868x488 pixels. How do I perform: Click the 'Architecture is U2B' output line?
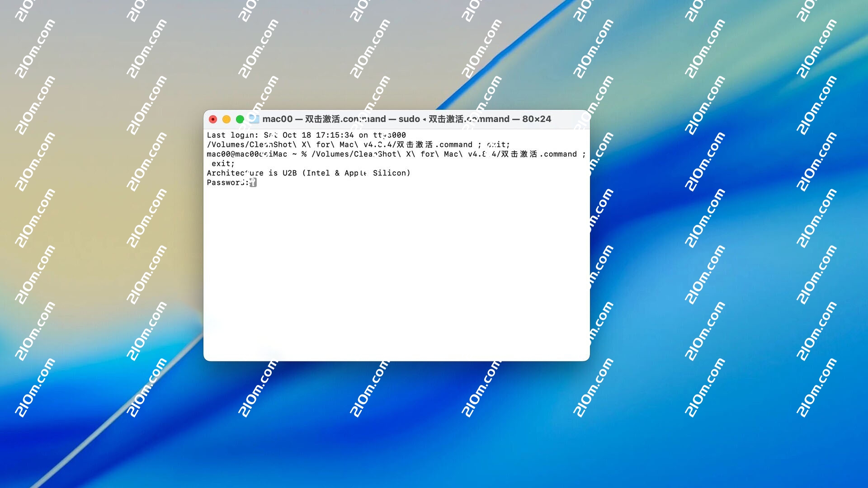(x=251, y=173)
